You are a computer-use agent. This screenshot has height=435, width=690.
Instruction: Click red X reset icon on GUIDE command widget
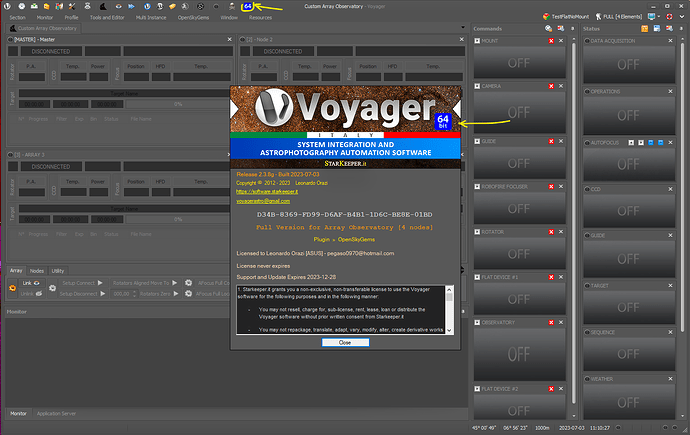click(x=551, y=141)
